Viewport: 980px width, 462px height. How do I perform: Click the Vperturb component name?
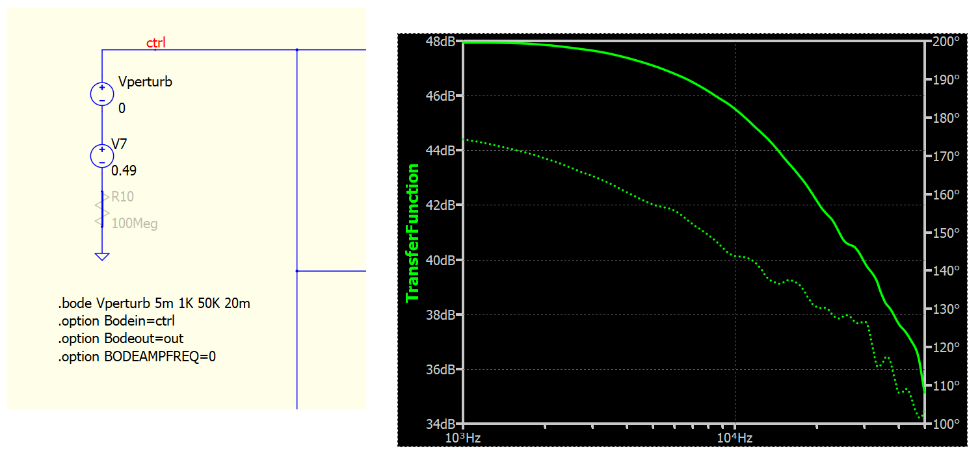tap(145, 83)
